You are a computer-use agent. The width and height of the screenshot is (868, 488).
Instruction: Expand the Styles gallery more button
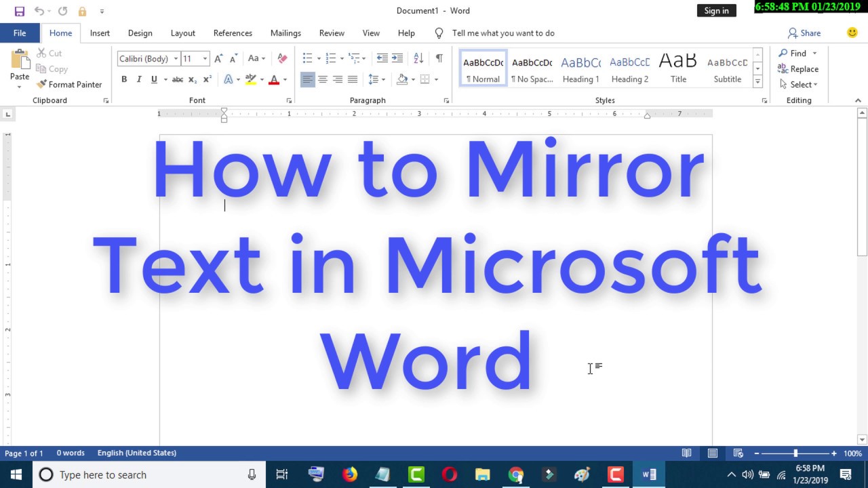[x=758, y=82]
